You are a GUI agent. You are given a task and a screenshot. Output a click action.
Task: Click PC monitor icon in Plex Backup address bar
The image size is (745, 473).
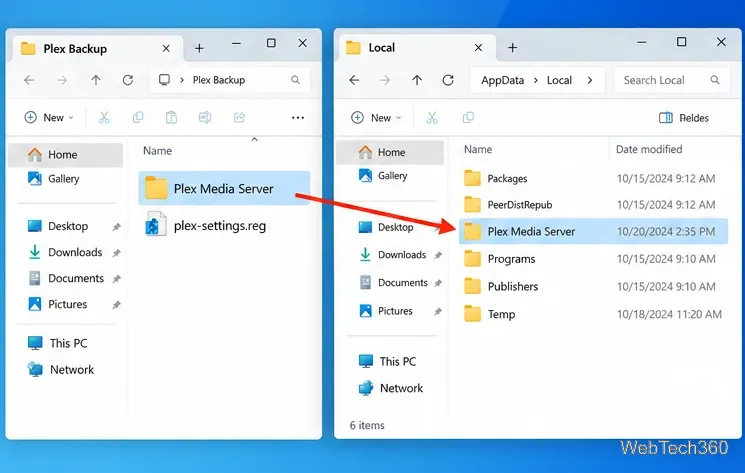click(164, 80)
